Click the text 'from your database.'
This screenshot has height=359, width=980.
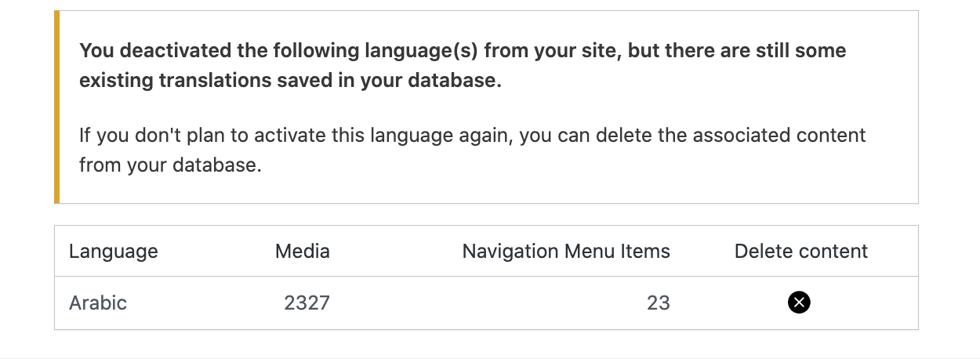(170, 165)
